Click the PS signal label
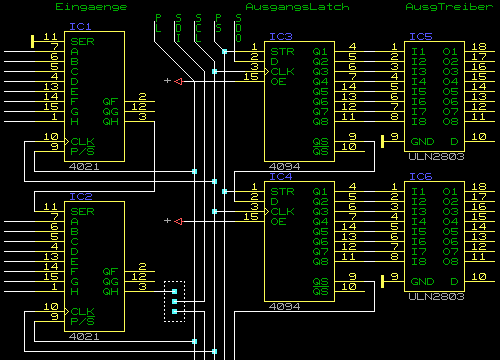500x360 pixels. (218, 23)
